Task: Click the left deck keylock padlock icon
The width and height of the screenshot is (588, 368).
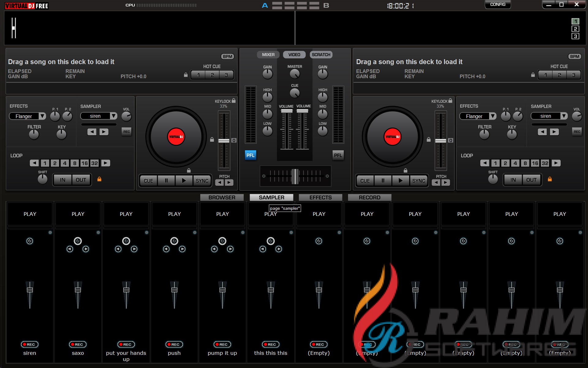Action: tap(234, 101)
